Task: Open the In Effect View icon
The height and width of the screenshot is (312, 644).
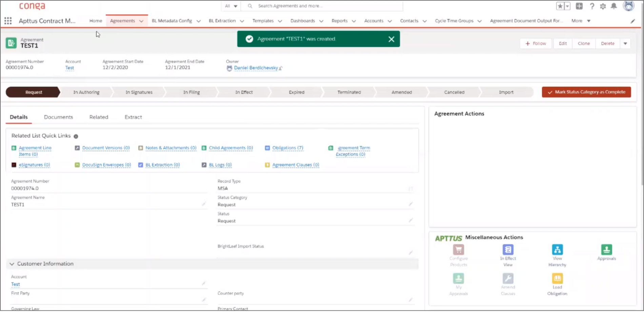Action: point(508,250)
